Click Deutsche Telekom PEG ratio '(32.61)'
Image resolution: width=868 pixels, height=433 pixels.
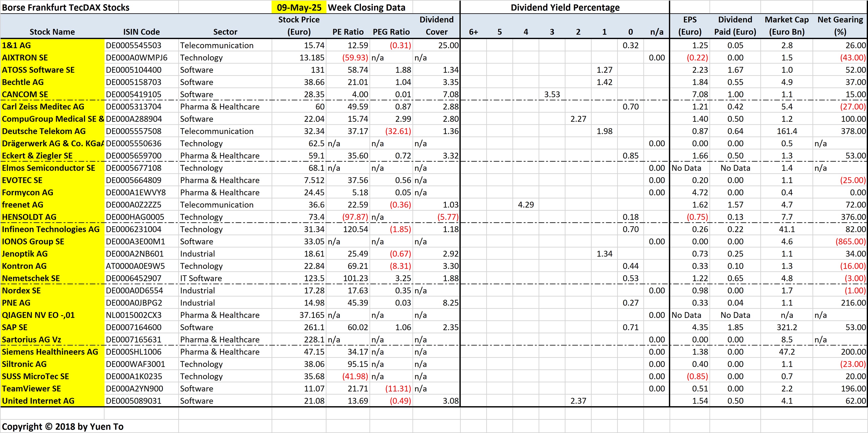click(x=398, y=131)
